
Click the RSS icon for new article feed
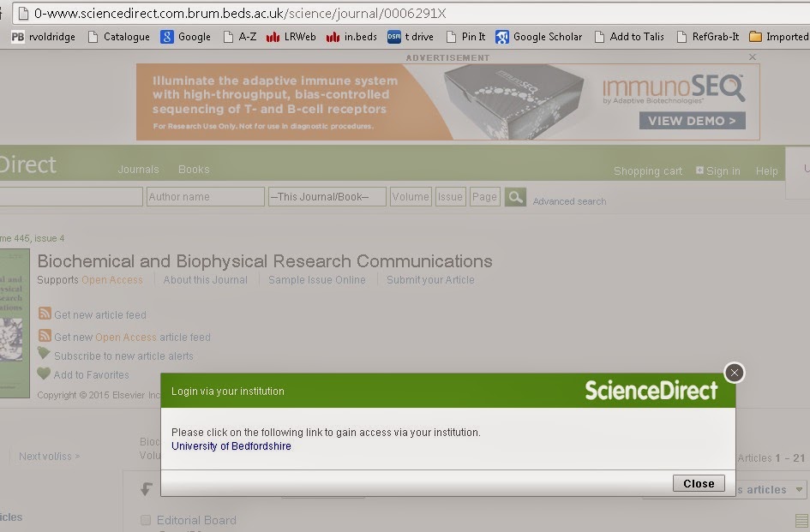(44, 314)
